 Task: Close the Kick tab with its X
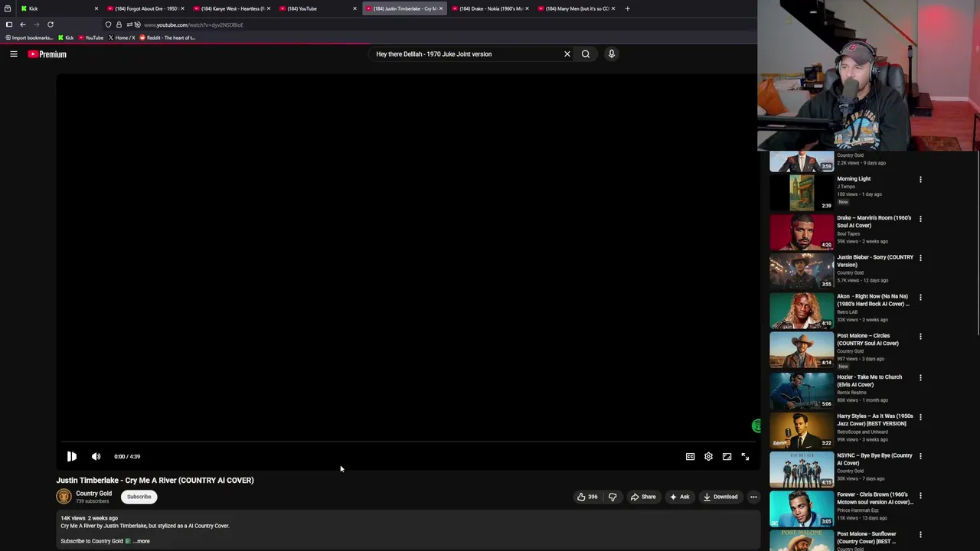tap(96, 8)
